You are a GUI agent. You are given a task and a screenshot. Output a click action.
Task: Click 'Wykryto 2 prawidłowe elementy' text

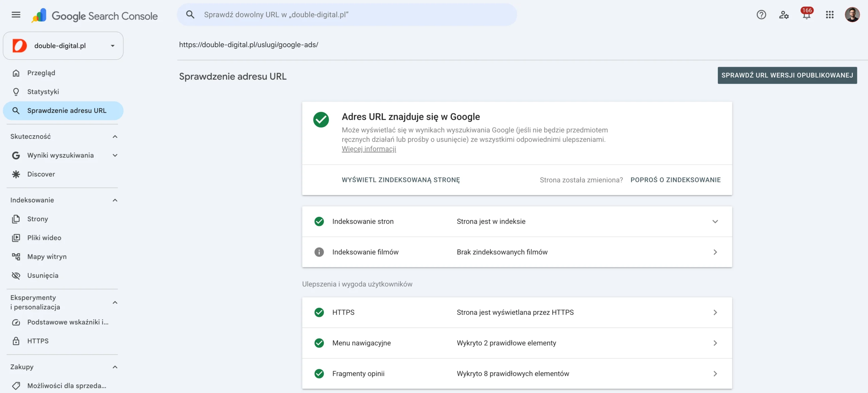506,343
